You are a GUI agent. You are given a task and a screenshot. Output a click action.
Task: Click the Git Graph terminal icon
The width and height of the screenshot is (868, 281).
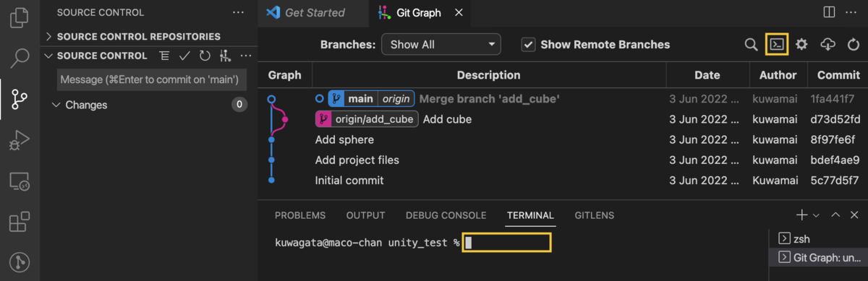click(777, 44)
